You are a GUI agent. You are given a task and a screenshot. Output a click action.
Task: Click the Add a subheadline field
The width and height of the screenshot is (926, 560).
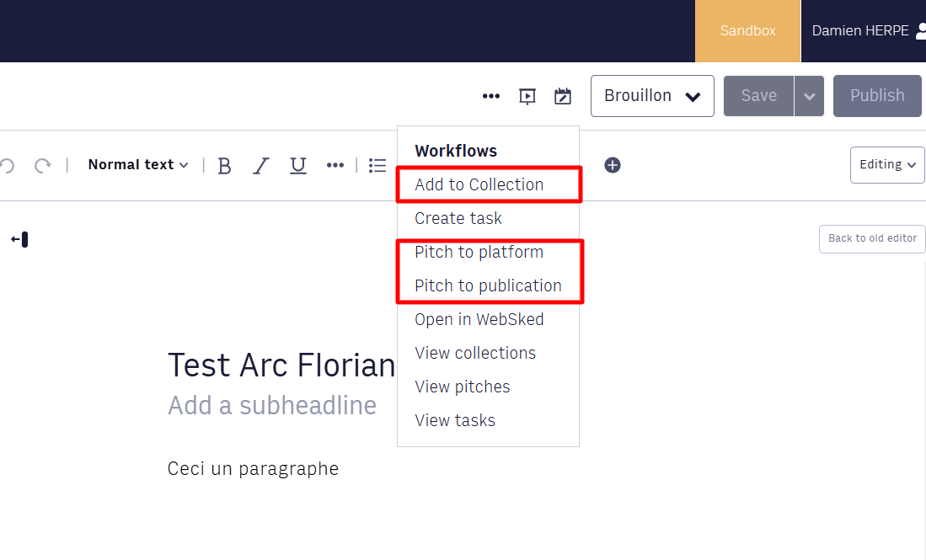[x=272, y=406]
